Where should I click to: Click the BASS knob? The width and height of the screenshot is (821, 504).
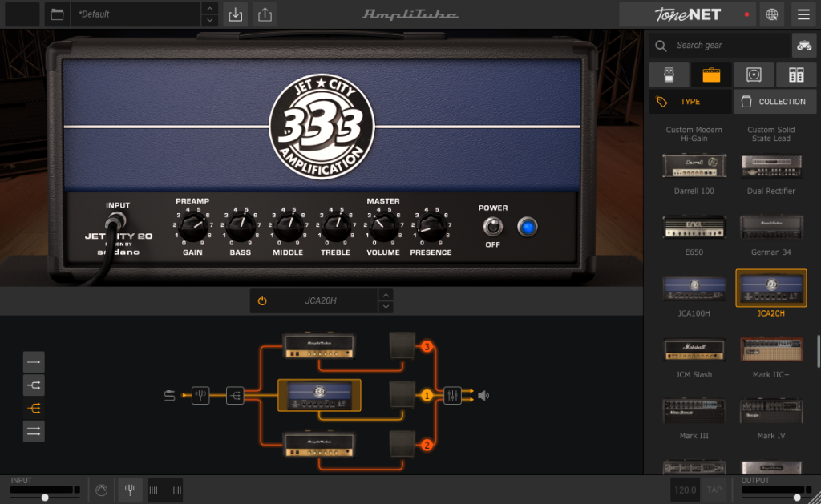(x=241, y=227)
